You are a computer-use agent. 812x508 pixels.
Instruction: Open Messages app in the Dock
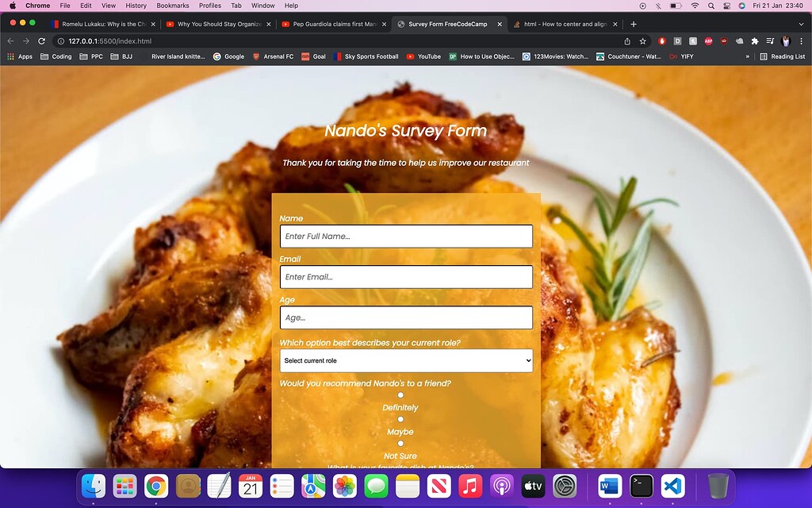point(376,487)
